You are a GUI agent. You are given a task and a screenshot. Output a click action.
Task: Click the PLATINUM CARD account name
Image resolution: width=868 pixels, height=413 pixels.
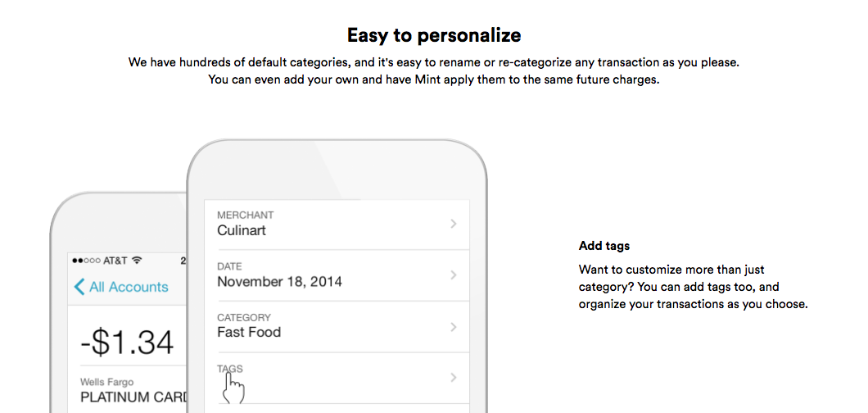click(x=134, y=397)
